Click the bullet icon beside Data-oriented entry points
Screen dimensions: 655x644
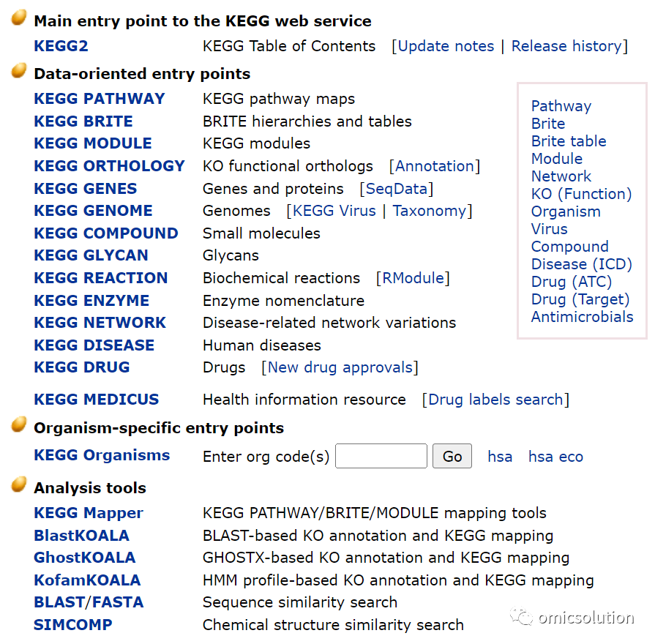(x=19, y=70)
